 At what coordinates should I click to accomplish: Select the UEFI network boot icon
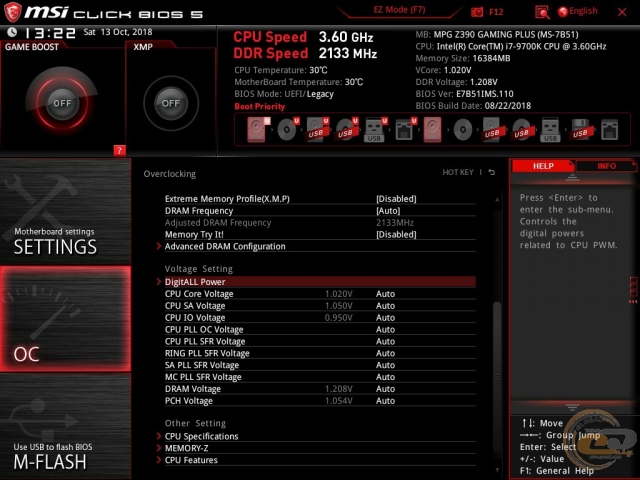405,130
